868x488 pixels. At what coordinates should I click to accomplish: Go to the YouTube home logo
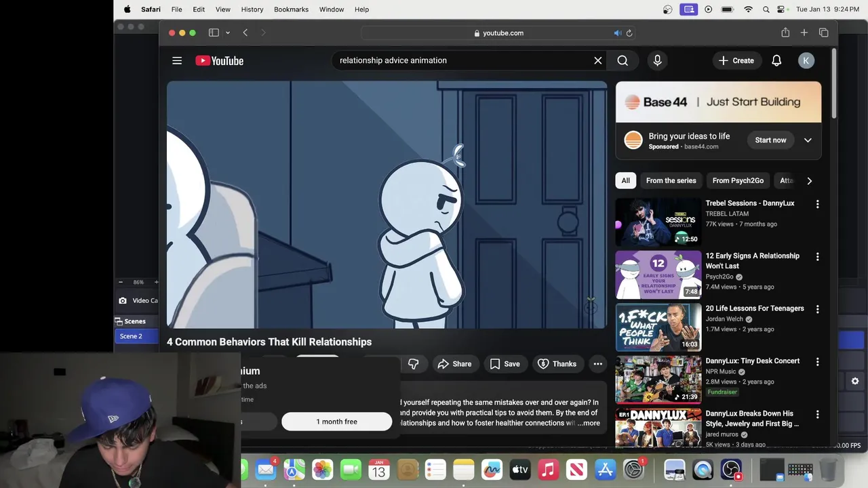point(219,60)
